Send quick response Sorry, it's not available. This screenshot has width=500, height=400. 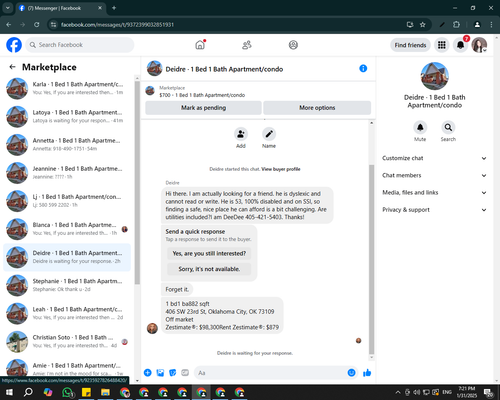209,269
